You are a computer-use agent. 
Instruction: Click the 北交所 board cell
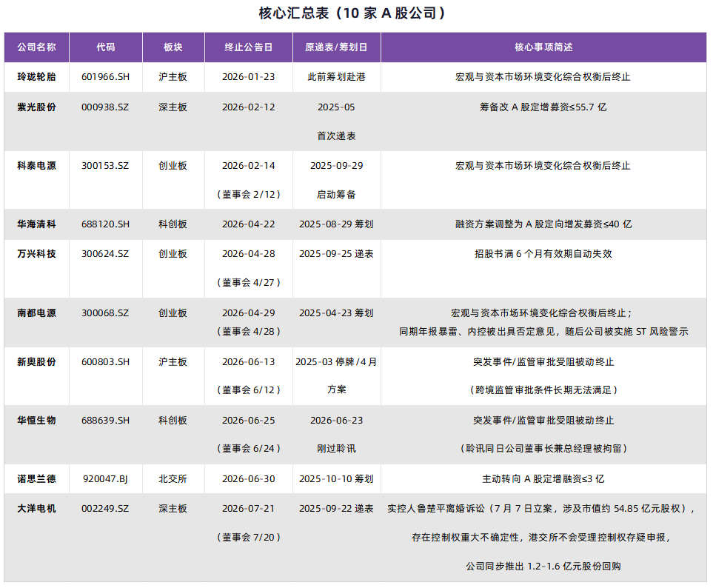[x=173, y=479]
